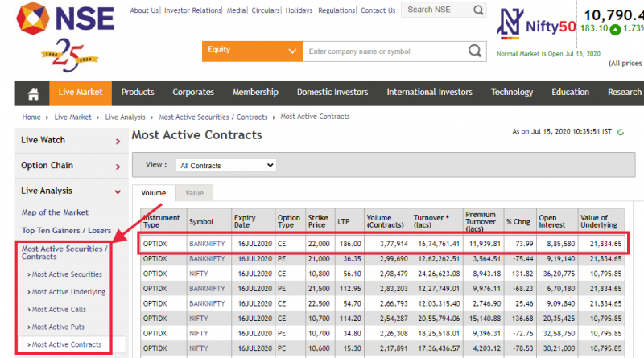Click BANKNIFTY symbol in 22,500 strike row
Screen dimensions: 644x358
point(207,303)
